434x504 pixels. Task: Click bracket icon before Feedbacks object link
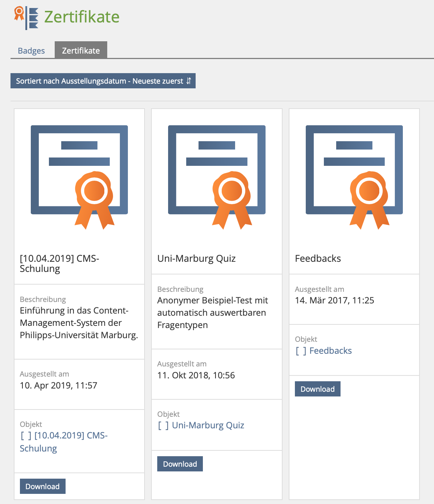tap(301, 351)
